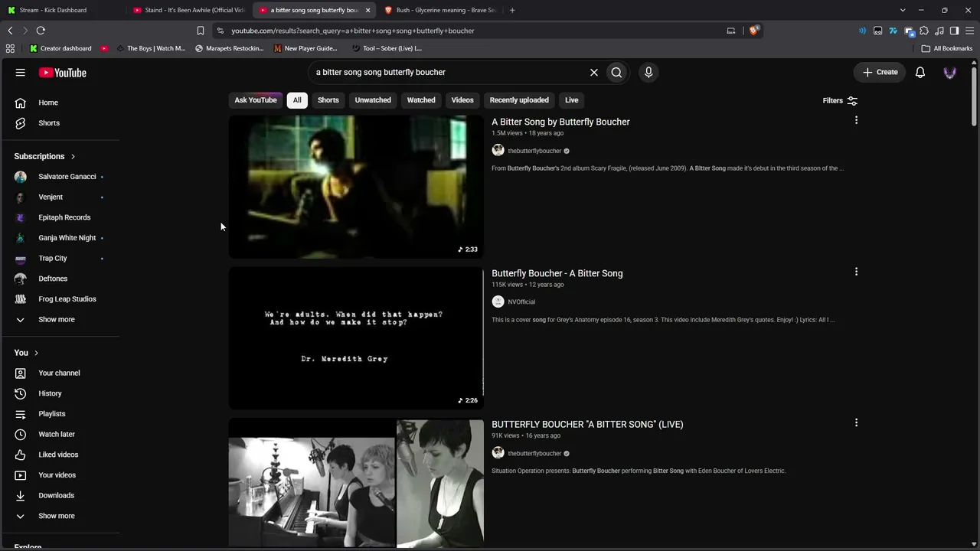Toggle the browser sidebar panel icon
The height and width of the screenshot is (551, 980).
(954, 31)
